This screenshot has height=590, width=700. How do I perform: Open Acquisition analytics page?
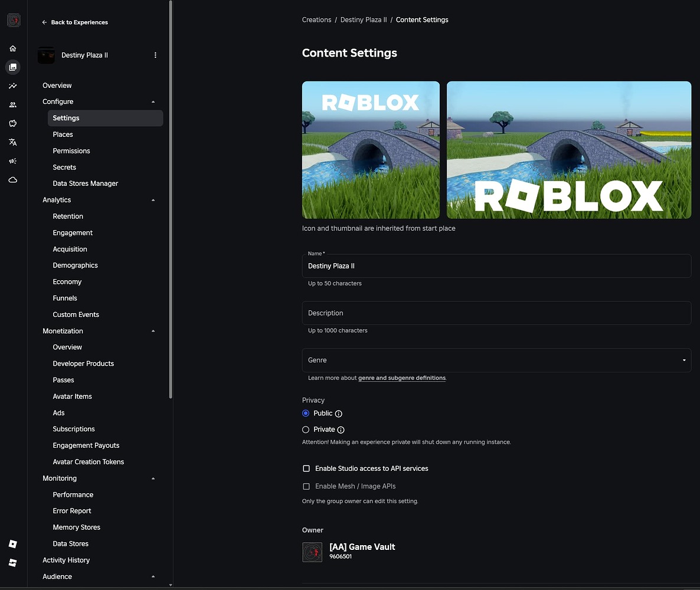[70, 249]
